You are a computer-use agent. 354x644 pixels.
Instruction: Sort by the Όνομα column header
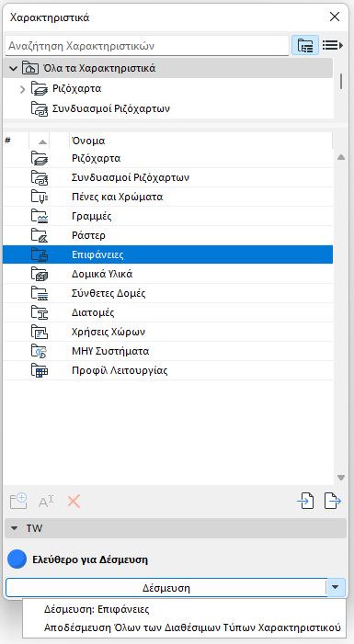(x=200, y=141)
